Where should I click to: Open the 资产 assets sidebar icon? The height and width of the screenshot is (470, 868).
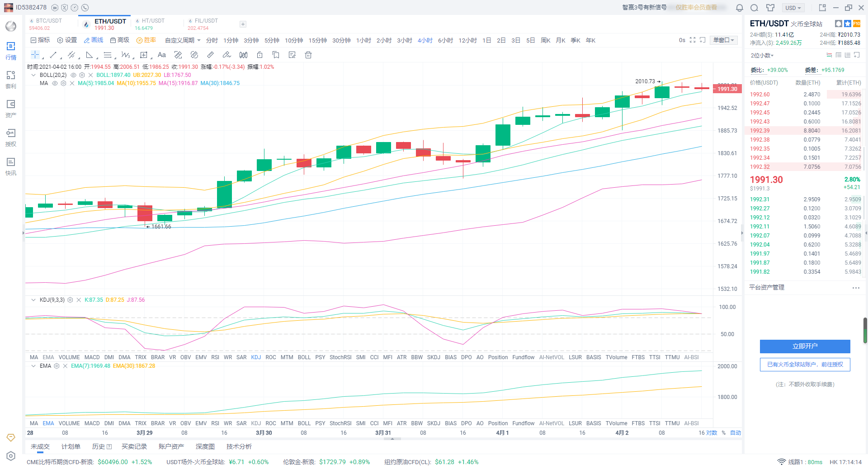(11, 109)
